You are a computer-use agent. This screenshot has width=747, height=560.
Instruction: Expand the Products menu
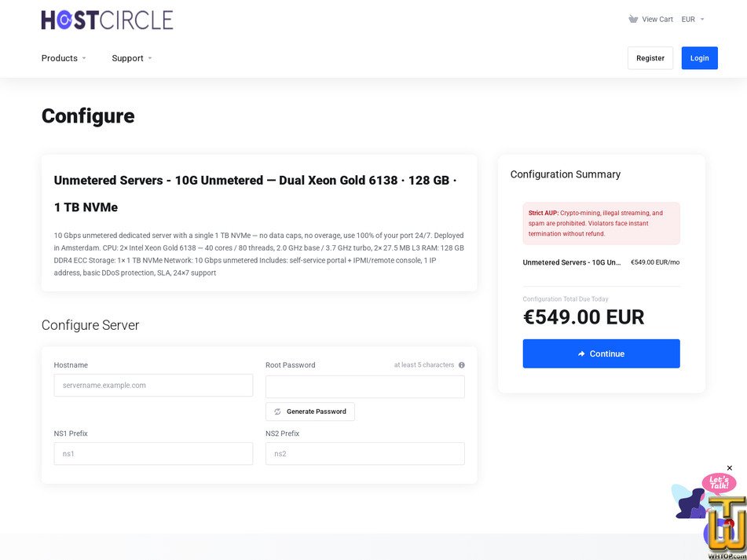pyautogui.click(x=64, y=58)
